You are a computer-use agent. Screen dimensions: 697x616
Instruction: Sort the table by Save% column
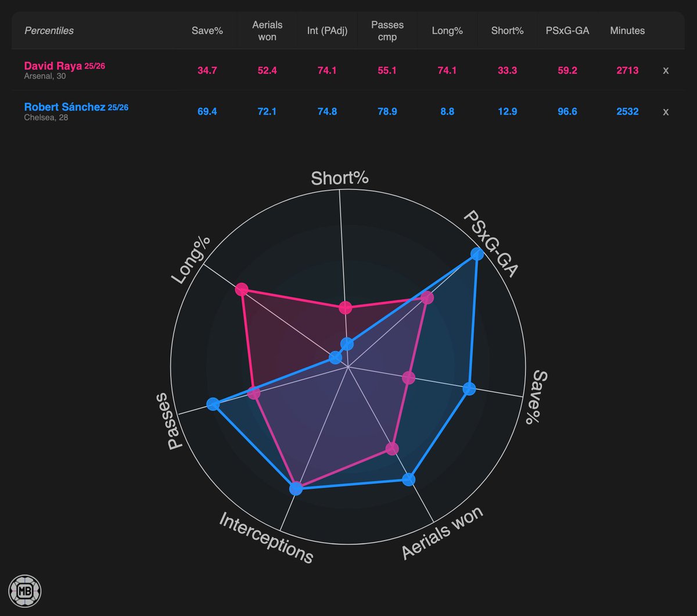pos(207,31)
